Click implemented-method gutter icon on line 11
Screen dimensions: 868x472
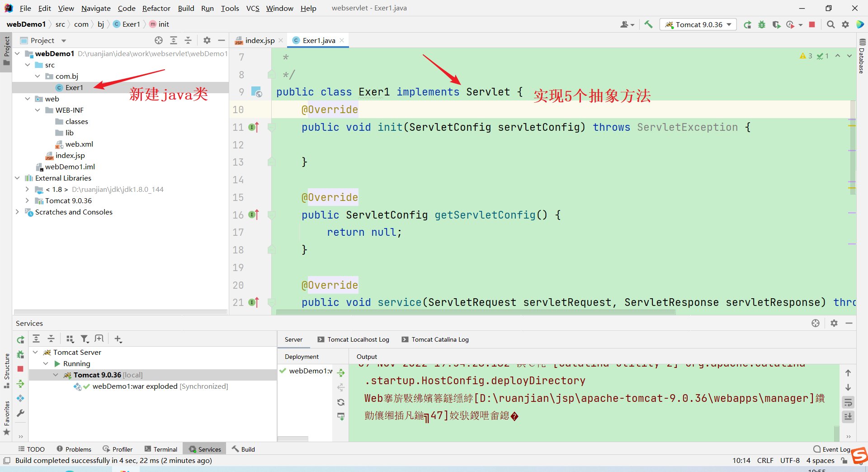pos(254,127)
